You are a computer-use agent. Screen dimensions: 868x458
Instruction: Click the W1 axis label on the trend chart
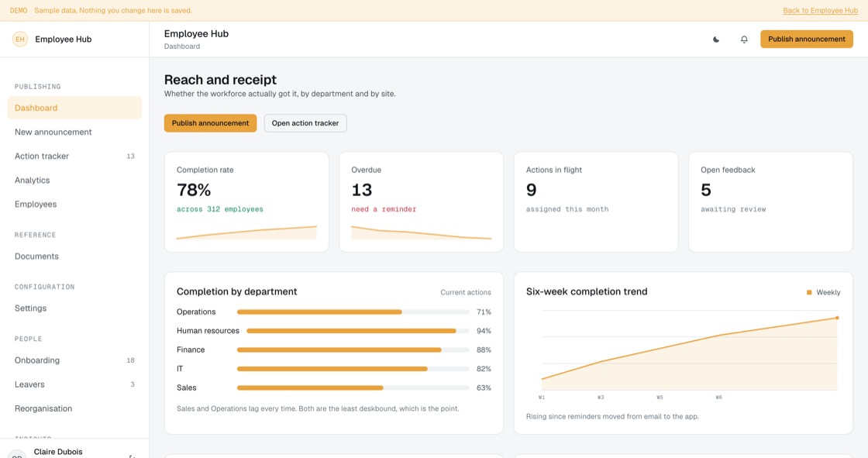coord(542,398)
